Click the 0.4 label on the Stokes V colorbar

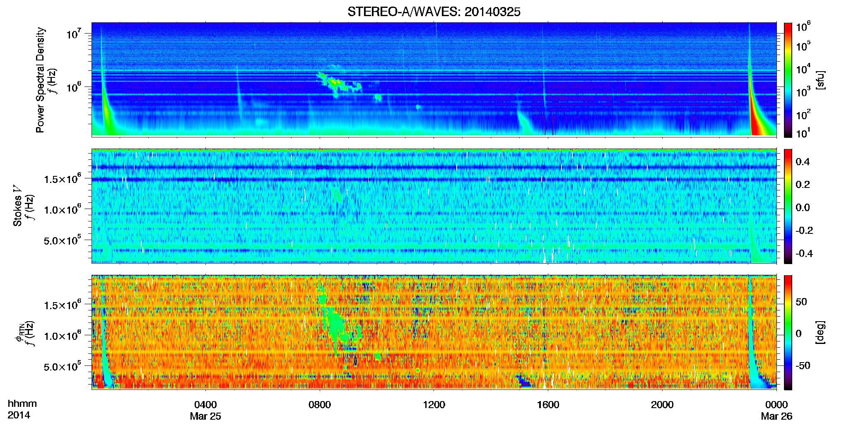[803, 162]
